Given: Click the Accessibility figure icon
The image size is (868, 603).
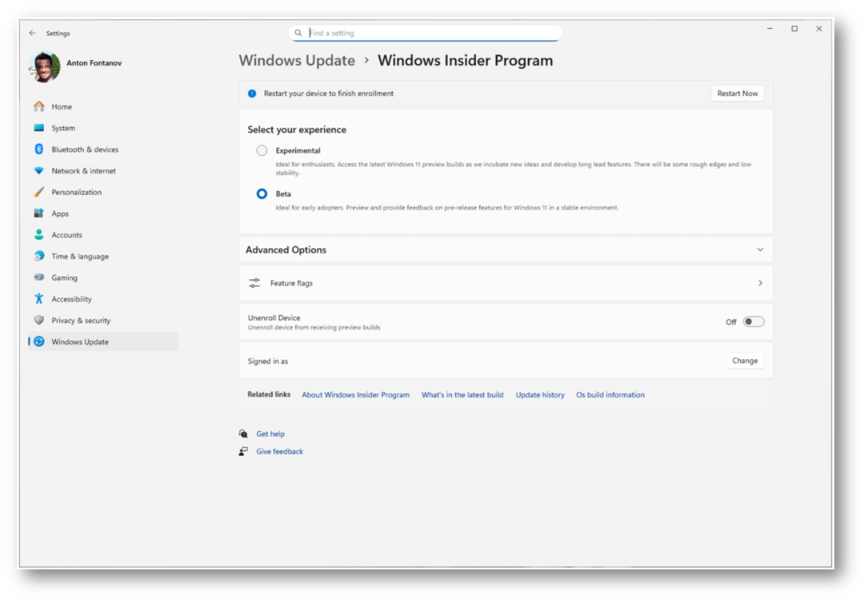Looking at the screenshot, I should (x=39, y=299).
